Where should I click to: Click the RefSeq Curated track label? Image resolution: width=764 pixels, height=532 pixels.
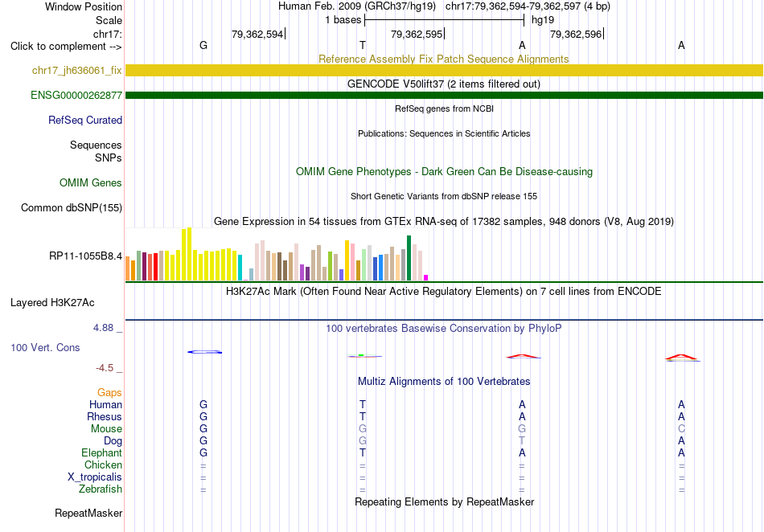[x=85, y=120]
